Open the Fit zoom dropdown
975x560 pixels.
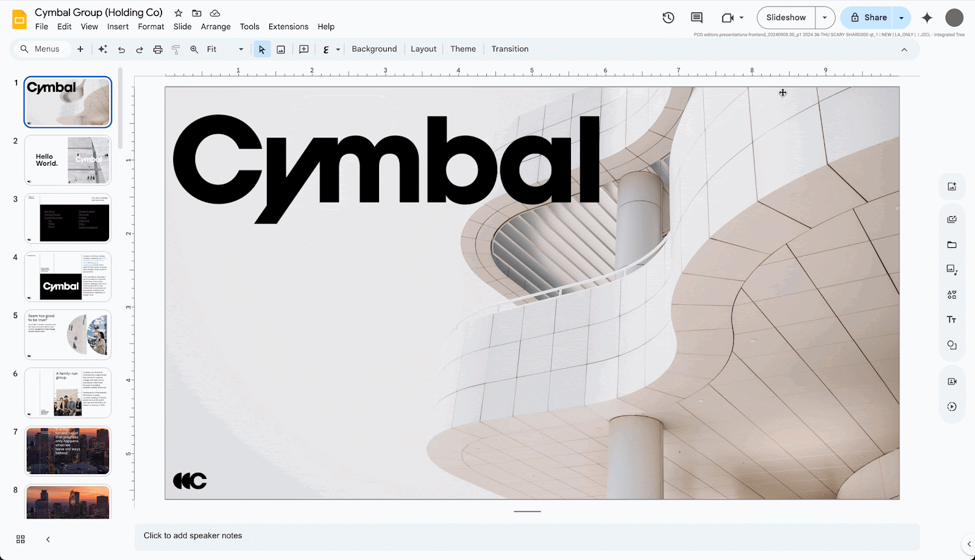[x=240, y=49]
